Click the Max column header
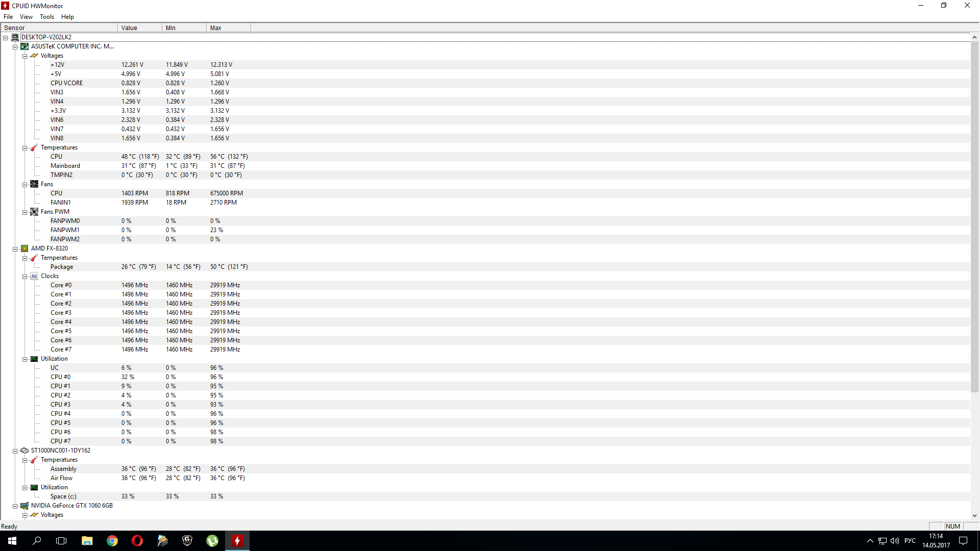The image size is (980, 551). (228, 28)
